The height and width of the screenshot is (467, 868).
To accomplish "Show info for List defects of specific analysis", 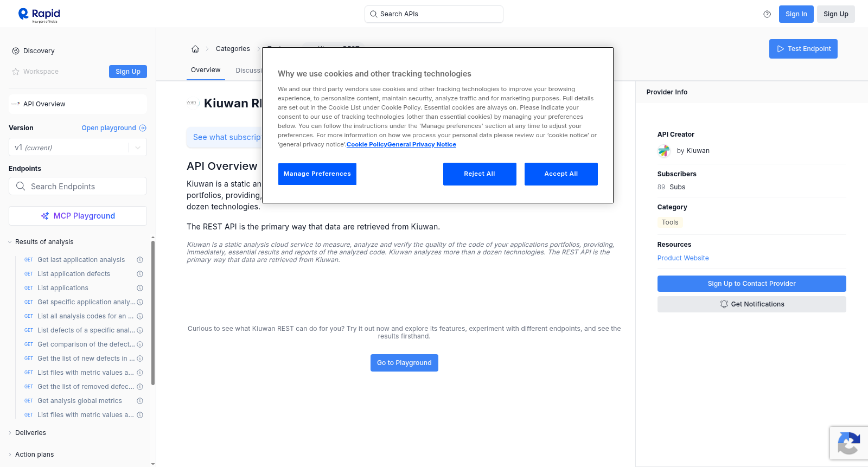I will (140, 330).
